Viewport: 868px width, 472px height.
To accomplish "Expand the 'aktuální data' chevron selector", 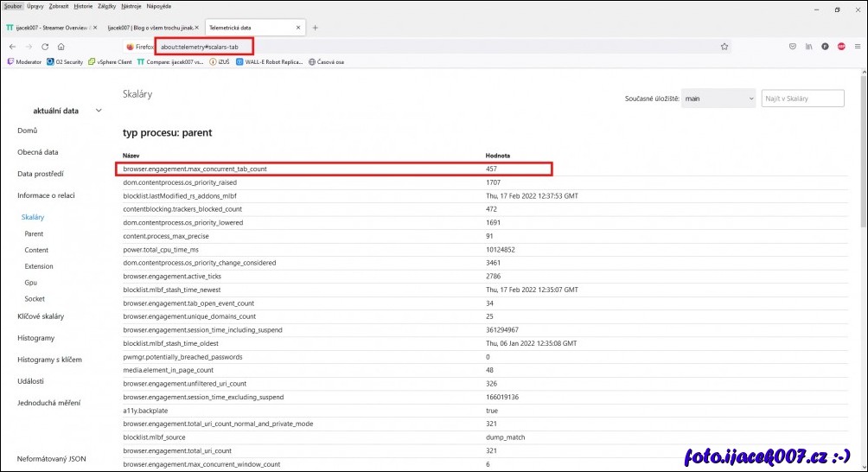I will (99, 111).
